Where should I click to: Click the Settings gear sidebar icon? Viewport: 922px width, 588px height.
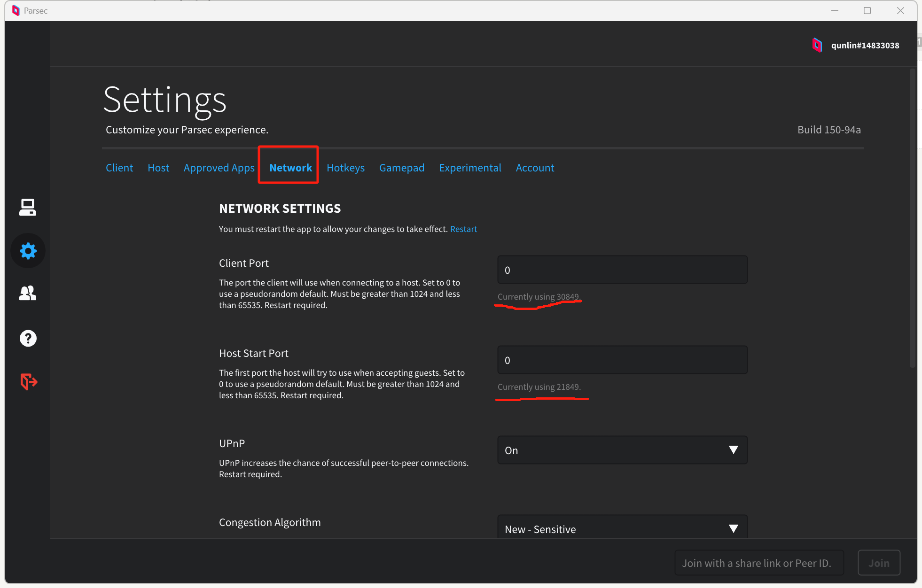pos(28,251)
